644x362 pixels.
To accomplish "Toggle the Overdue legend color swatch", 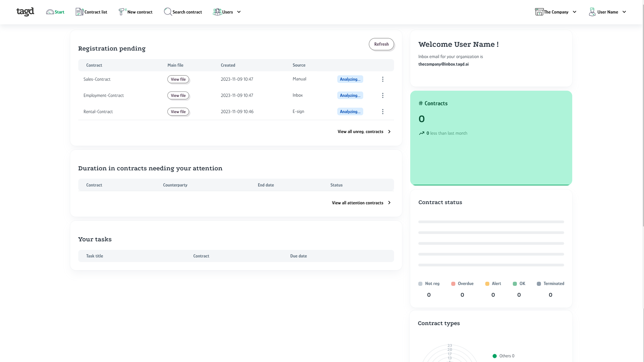I will tap(453, 284).
